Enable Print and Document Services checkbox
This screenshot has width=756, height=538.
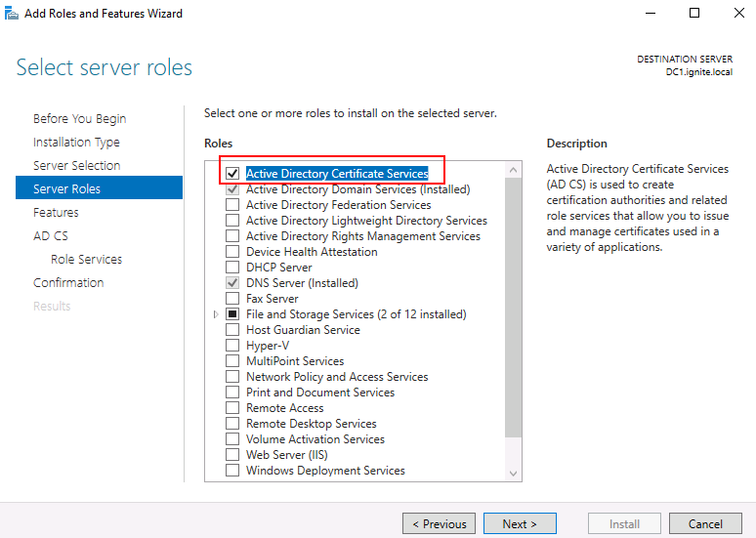click(x=232, y=392)
